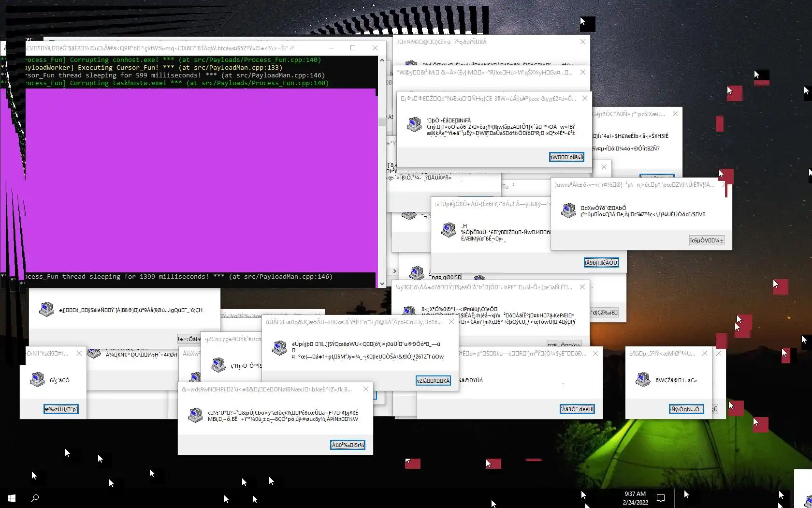The image size is (812, 508).
Task: Click the 'ðWÇŽã' message text
Action: 676,380
